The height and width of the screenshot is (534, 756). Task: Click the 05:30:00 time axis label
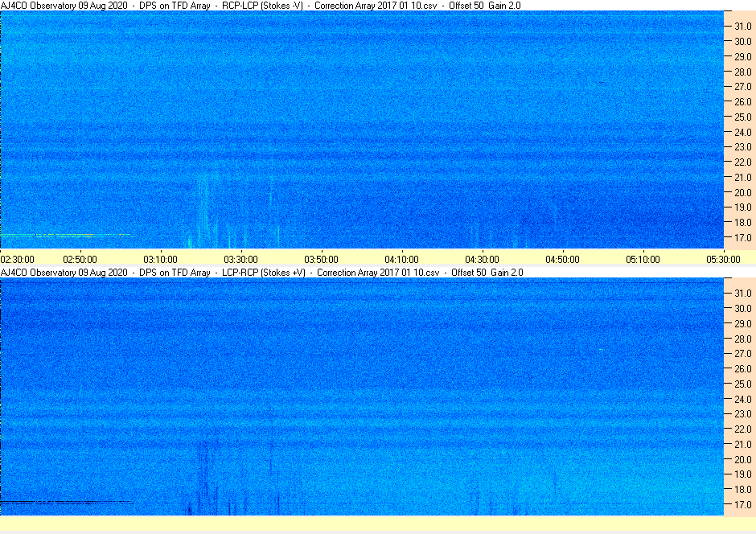point(723,260)
